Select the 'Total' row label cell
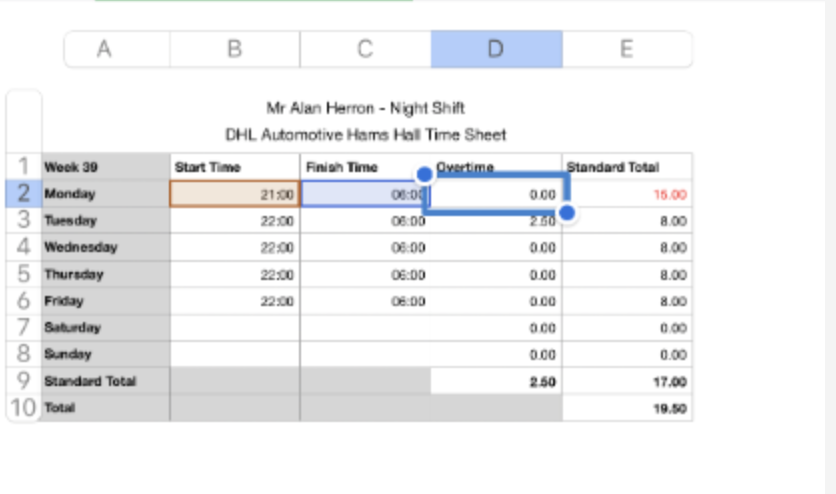 [x=106, y=408]
